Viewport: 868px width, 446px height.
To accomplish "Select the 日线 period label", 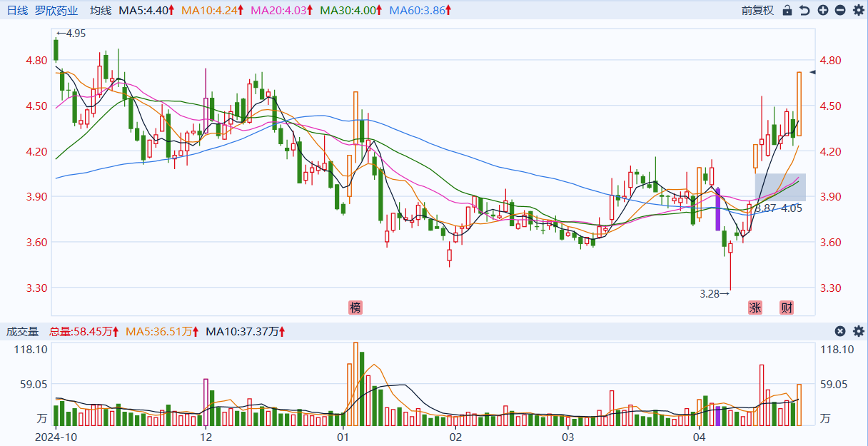I will point(17,11).
